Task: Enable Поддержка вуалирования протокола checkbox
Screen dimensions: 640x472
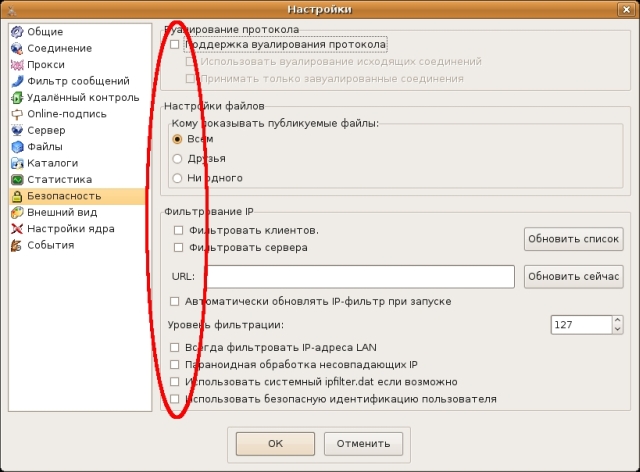Action: pos(176,45)
